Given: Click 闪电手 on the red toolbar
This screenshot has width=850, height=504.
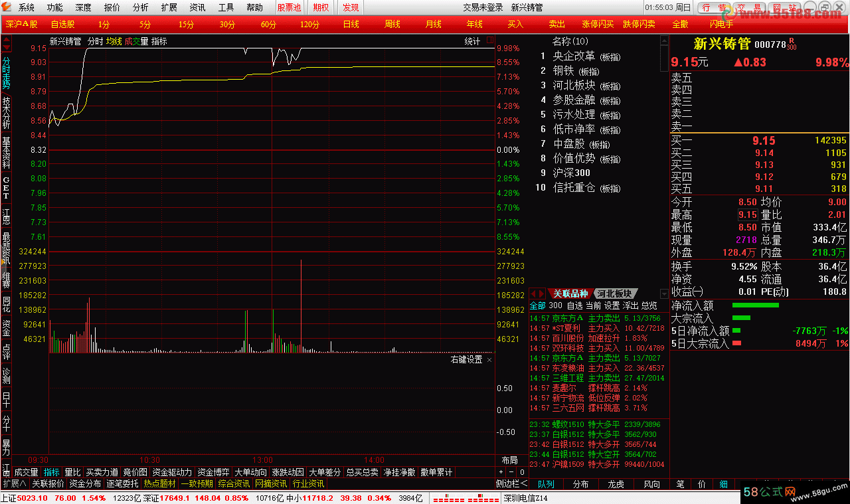Looking at the screenshot, I should coord(721,24).
